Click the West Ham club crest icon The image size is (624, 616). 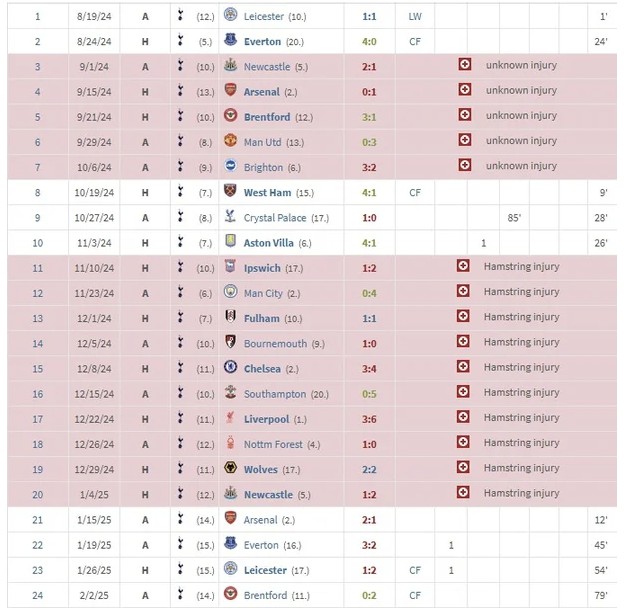[231, 193]
